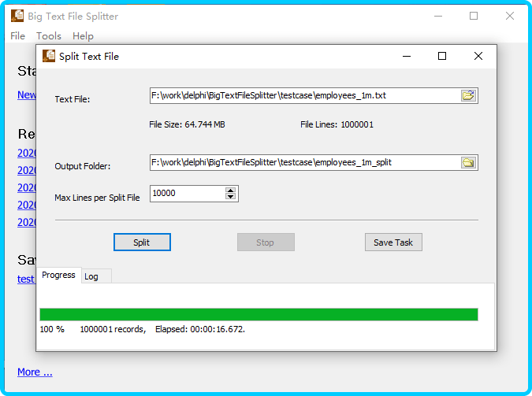This screenshot has width=532, height=396.
Task: Focus the Output Folder path field
Action: tap(304, 163)
